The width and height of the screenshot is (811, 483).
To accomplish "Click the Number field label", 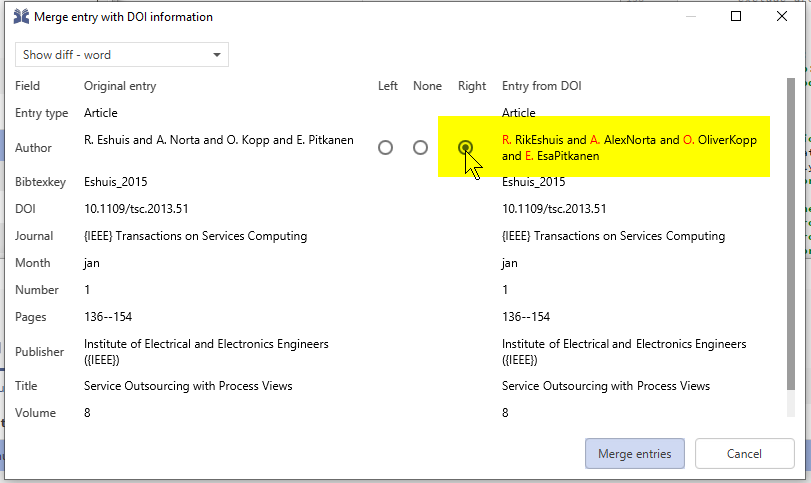I will click(x=37, y=290).
